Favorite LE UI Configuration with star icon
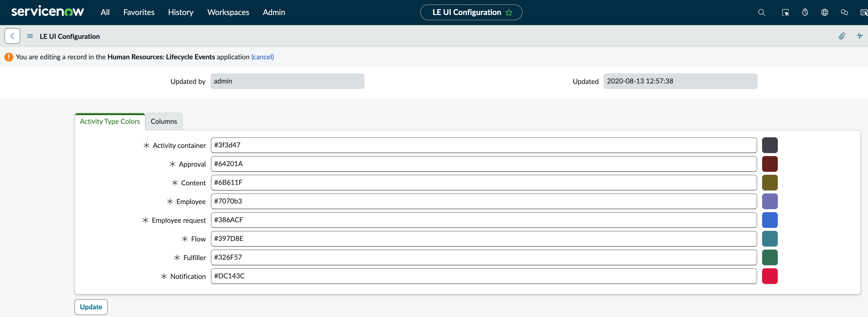The image size is (868, 317). click(x=508, y=13)
